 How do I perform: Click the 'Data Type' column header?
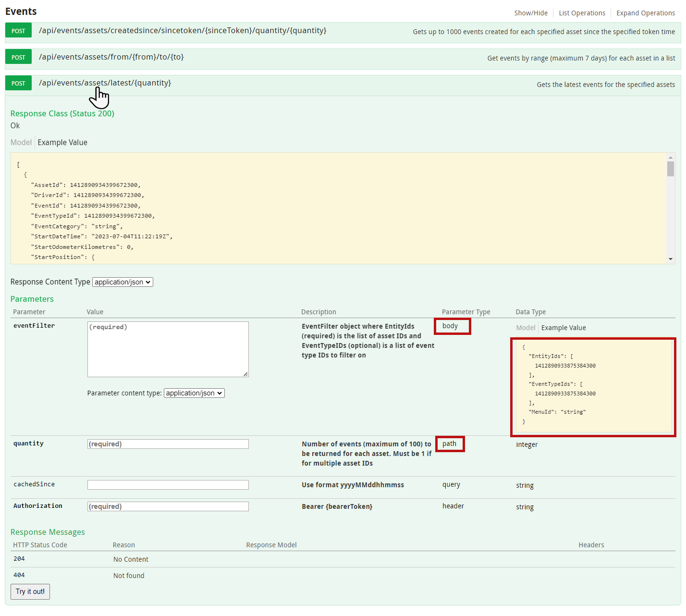531,312
